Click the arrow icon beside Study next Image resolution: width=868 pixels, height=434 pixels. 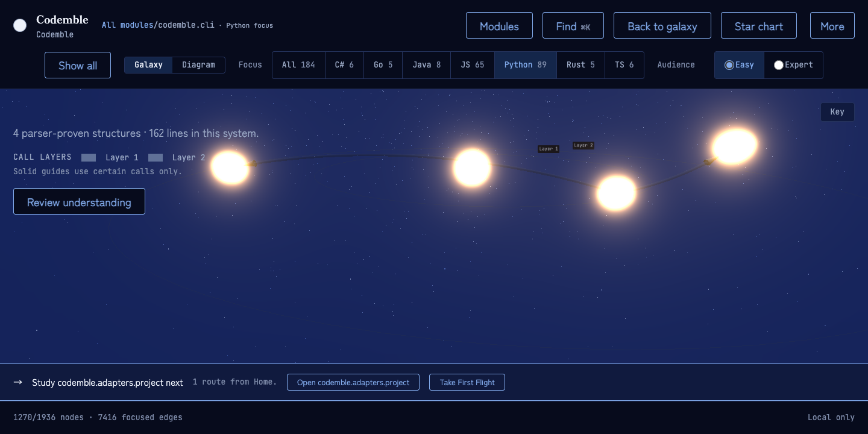tap(18, 382)
